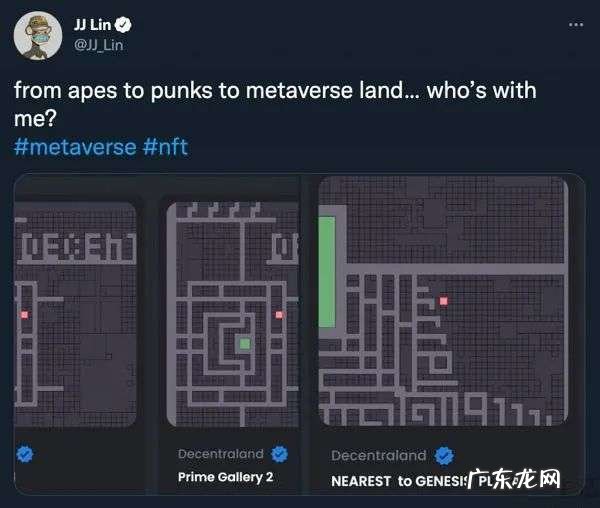
Task: Click the JJ Lin display name
Action: [92, 25]
